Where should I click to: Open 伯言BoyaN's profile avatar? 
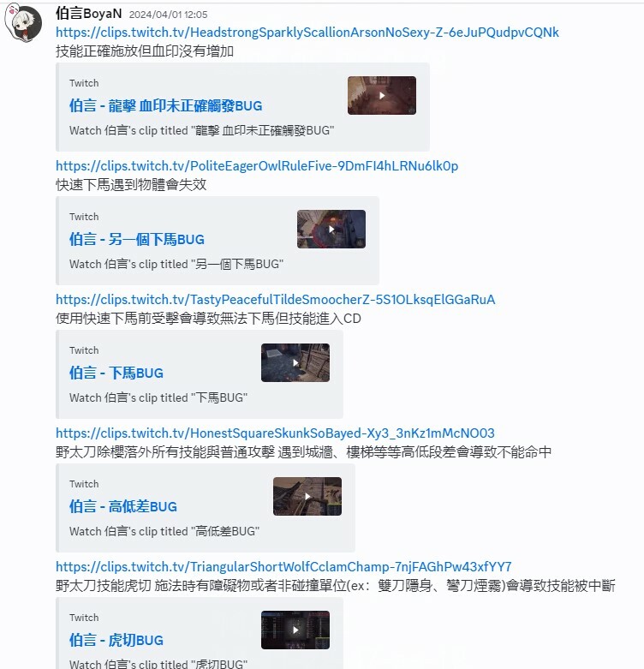(x=23, y=21)
